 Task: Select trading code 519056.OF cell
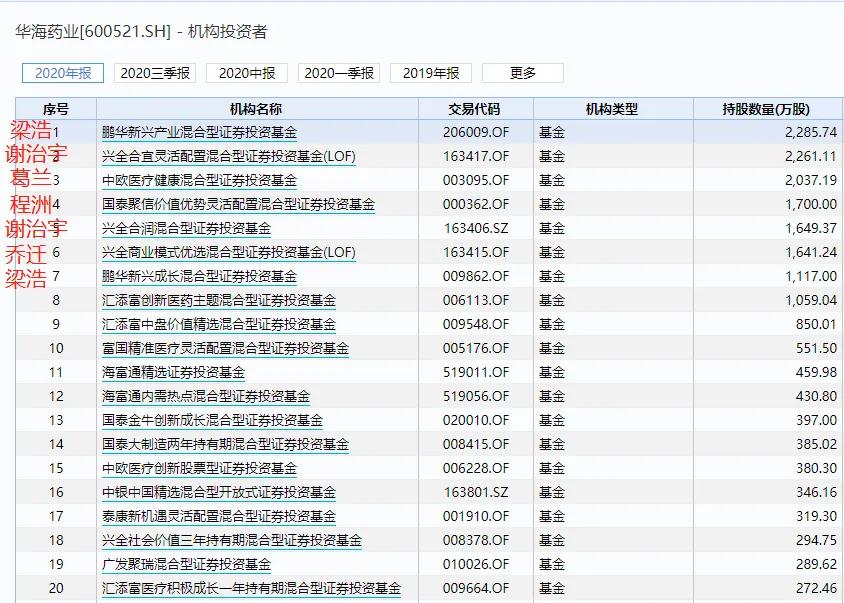pyautogui.click(x=476, y=396)
